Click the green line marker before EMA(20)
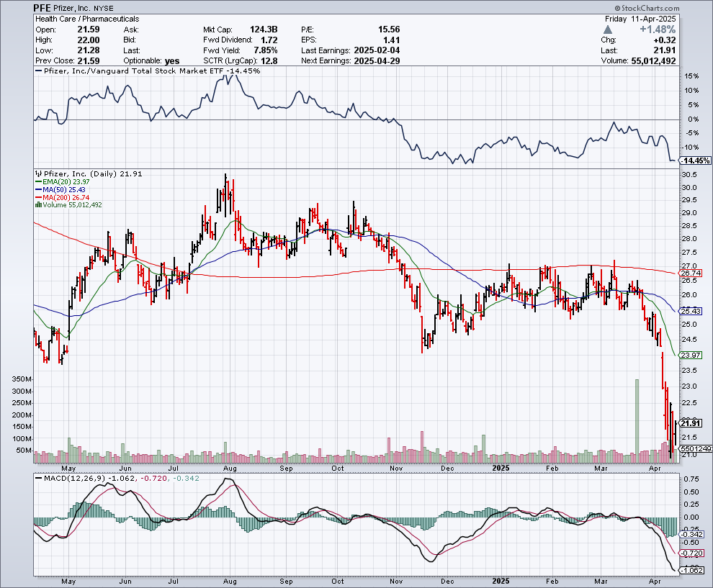Viewport: 713px width, 588px height. pos(39,182)
